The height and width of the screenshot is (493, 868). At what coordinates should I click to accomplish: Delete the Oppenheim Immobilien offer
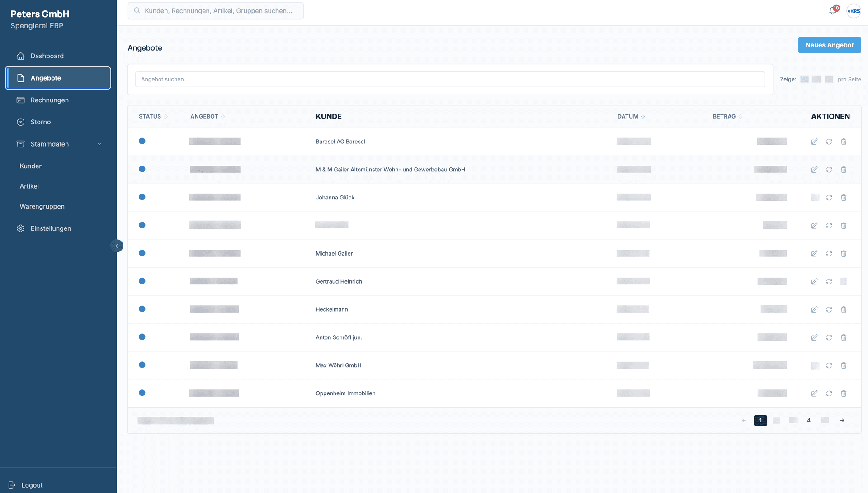coord(844,393)
